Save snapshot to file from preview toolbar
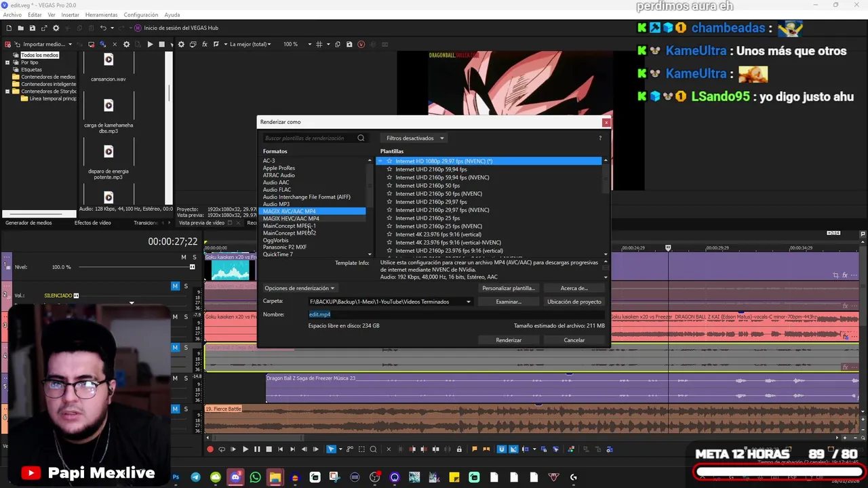This screenshot has width=868, height=488. point(349,44)
